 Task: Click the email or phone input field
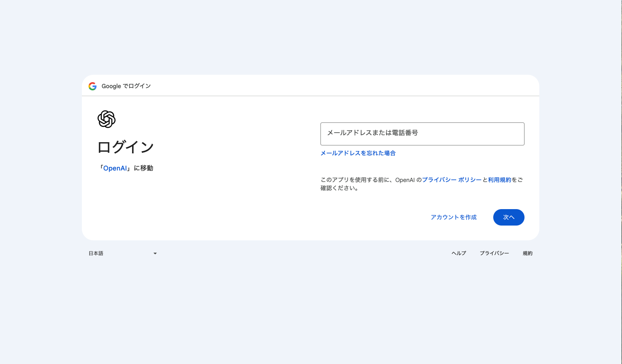coord(422,134)
